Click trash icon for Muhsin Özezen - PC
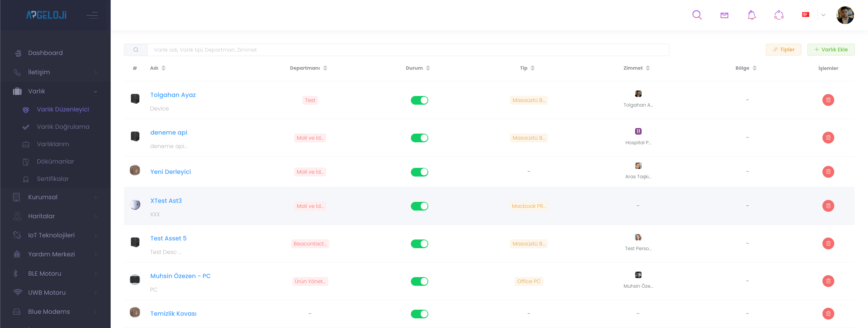 pos(828,281)
